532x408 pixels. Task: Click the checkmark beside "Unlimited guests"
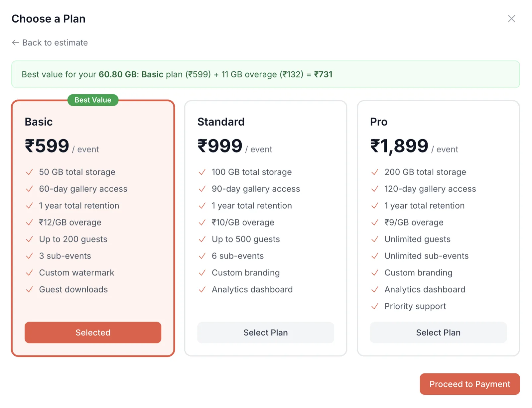375,239
